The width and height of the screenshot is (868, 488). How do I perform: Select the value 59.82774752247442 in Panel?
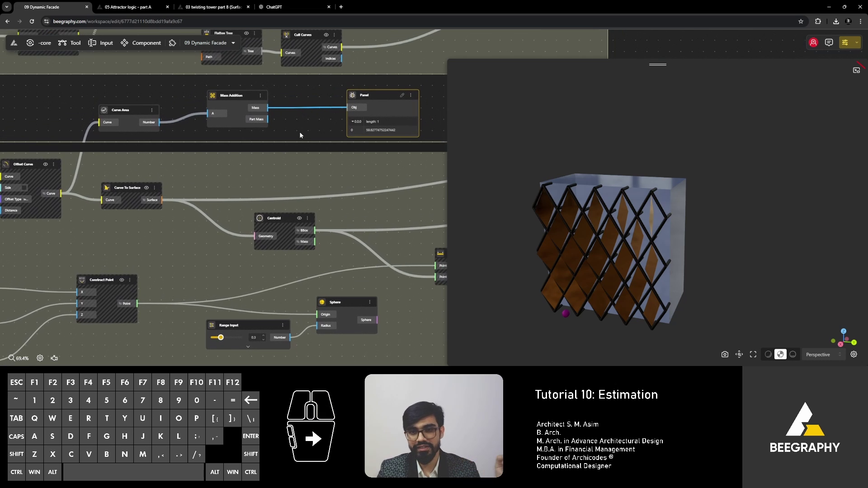[381, 130]
